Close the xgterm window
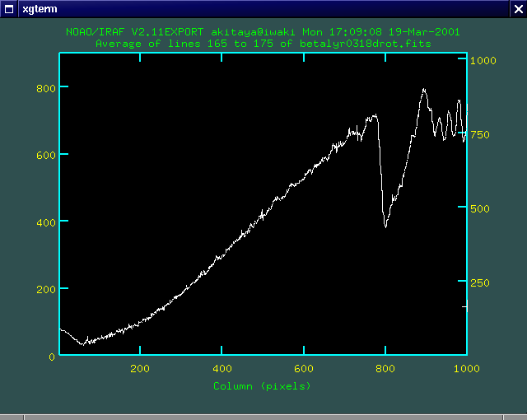The width and height of the screenshot is (527, 420). click(516, 7)
